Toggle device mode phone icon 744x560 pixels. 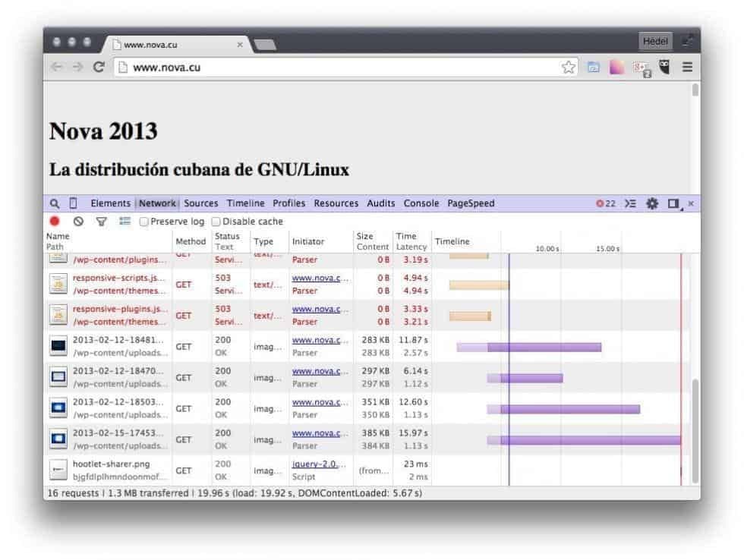tap(73, 203)
